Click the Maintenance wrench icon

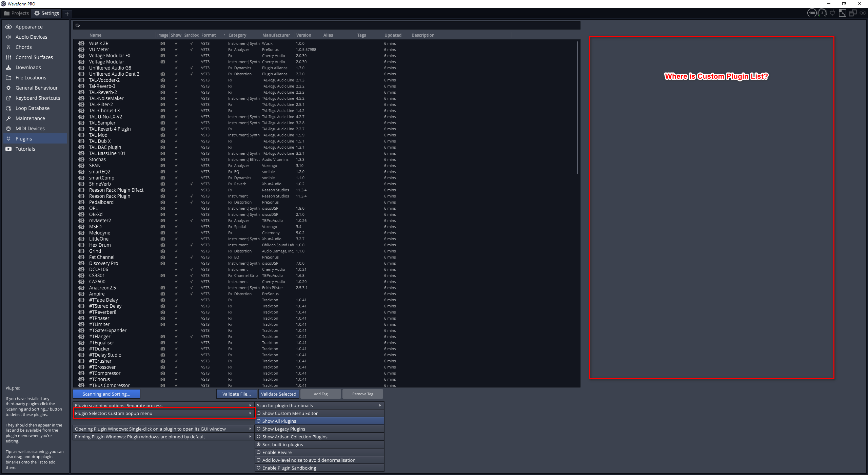click(8, 118)
